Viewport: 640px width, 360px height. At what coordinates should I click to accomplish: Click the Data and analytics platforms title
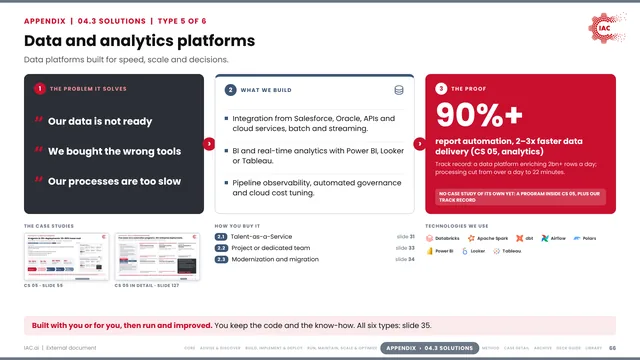[140, 41]
